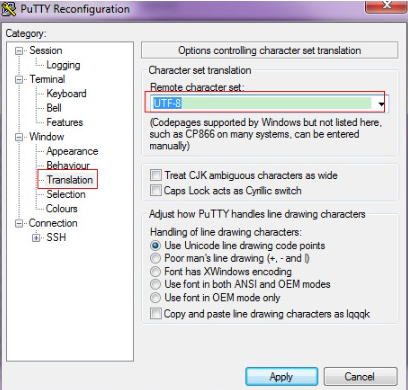Open the Bell settings category

click(x=54, y=108)
